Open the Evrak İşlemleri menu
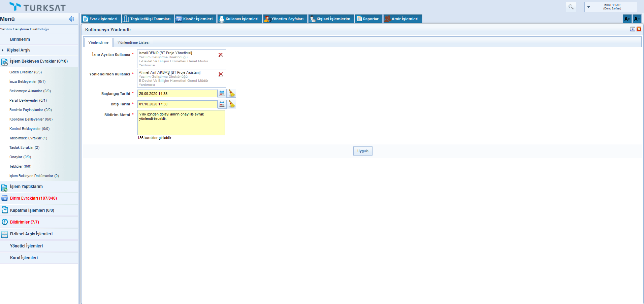 pyautogui.click(x=100, y=19)
